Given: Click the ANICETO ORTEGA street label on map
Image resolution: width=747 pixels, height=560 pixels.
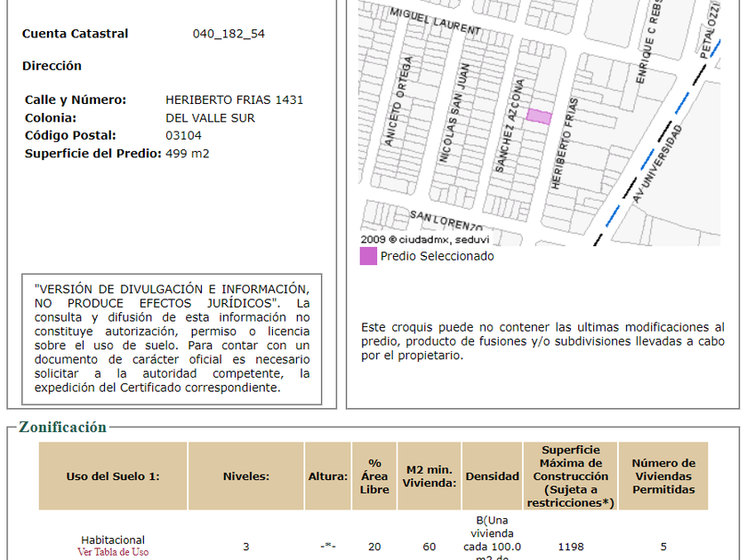Looking at the screenshot, I should click(398, 101).
